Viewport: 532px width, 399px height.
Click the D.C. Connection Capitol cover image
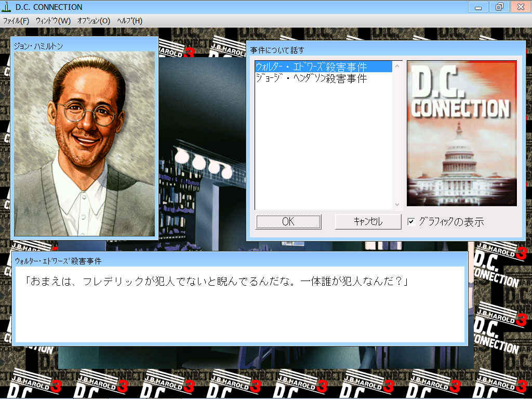pos(462,134)
